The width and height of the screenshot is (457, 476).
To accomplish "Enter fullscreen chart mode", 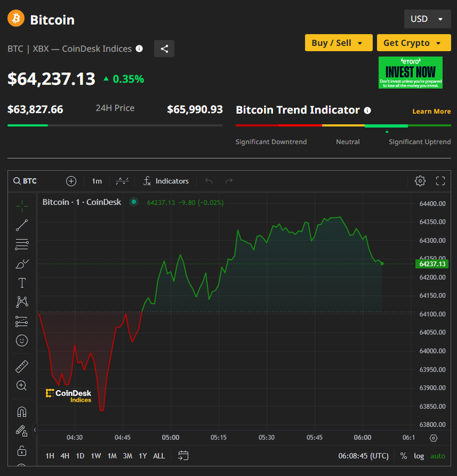I will (x=441, y=181).
